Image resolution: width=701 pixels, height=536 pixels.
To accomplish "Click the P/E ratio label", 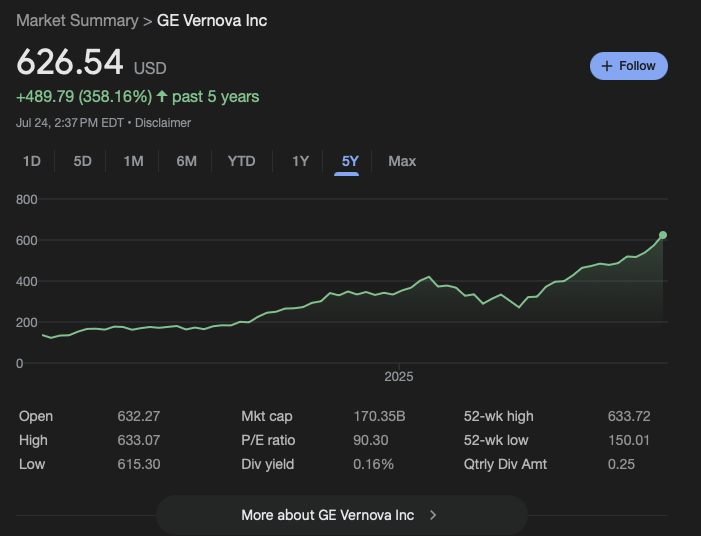I will pos(268,440).
